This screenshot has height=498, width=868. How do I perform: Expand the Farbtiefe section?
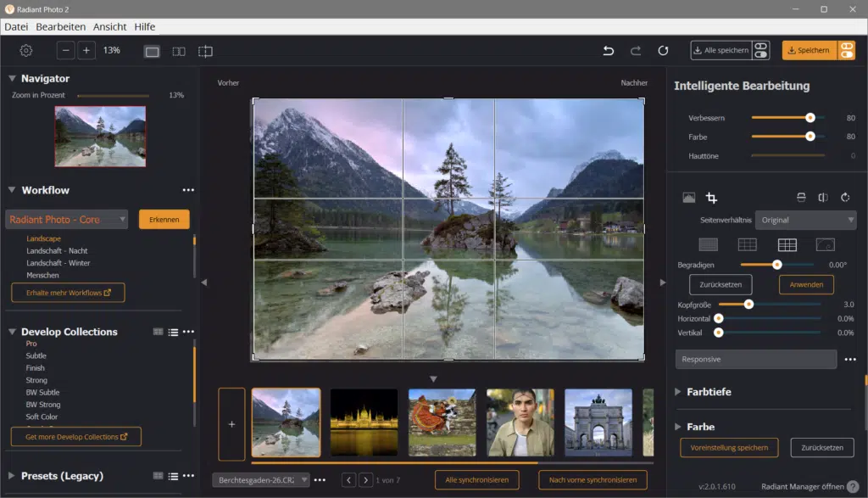[678, 392]
